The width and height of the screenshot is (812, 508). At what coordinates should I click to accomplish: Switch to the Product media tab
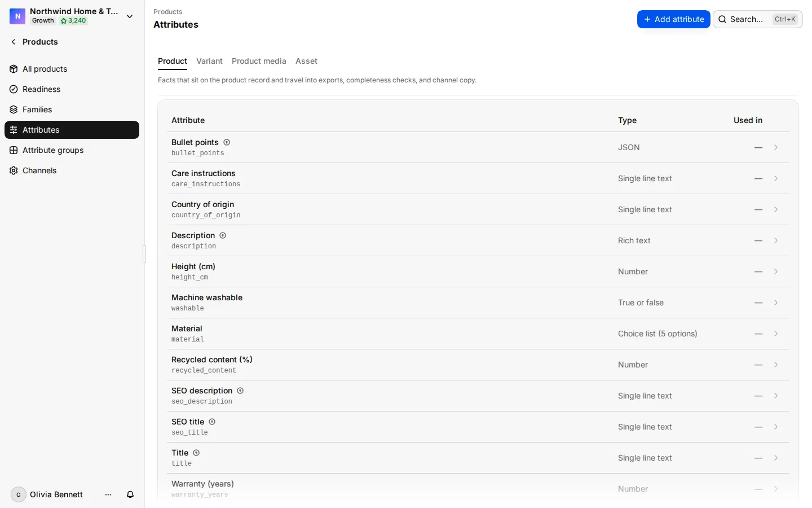pos(259,61)
